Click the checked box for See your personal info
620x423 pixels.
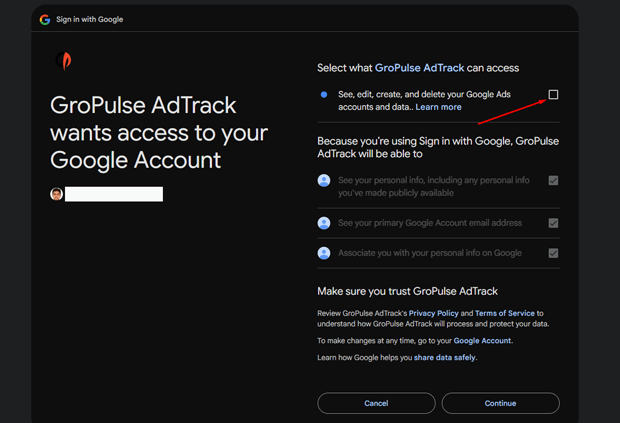pyautogui.click(x=553, y=181)
